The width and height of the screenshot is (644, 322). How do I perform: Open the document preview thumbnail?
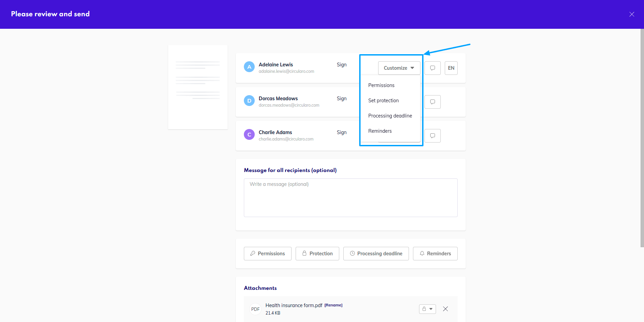click(198, 87)
